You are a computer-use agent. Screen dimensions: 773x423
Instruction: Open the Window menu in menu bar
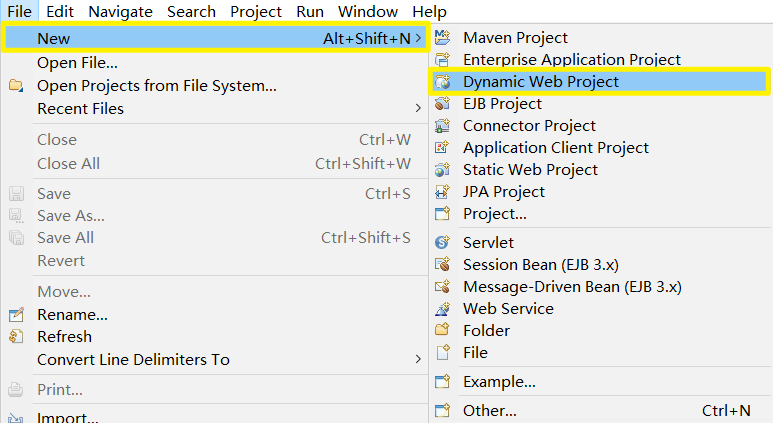coord(368,11)
